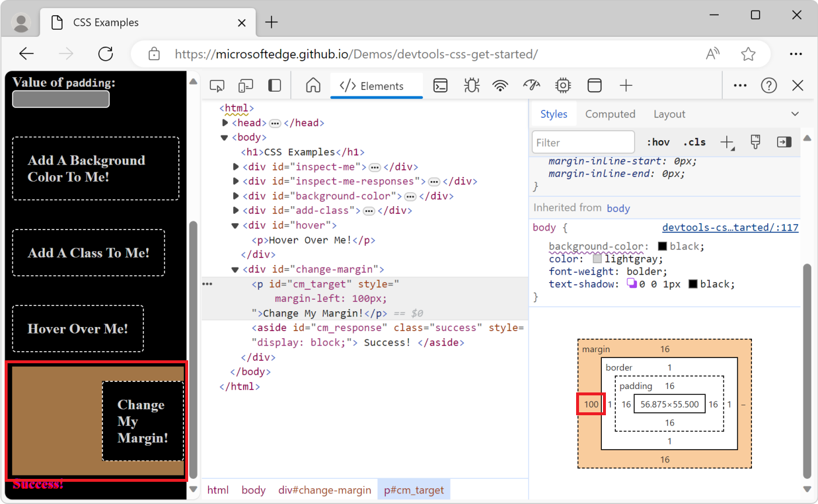Viewport: 818px width, 504px height.
Task: Switch to the Computed tab
Action: pyautogui.click(x=610, y=114)
